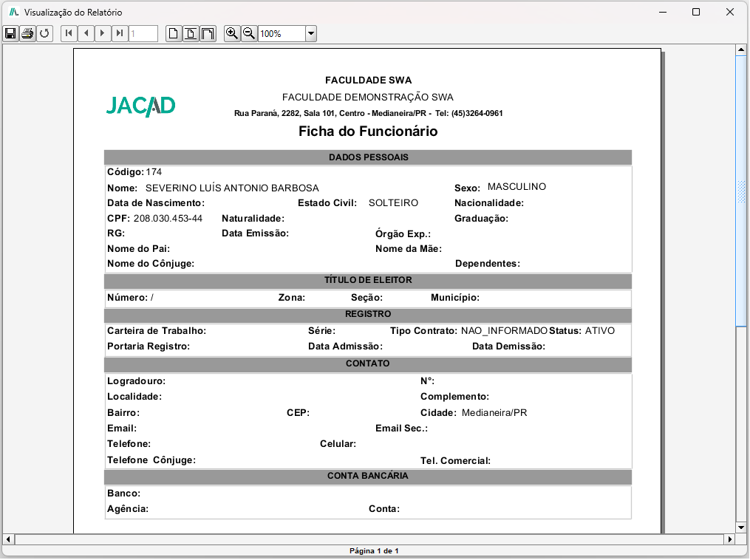Click the 'NAO_INFORMADO' contract type value

tap(504, 331)
